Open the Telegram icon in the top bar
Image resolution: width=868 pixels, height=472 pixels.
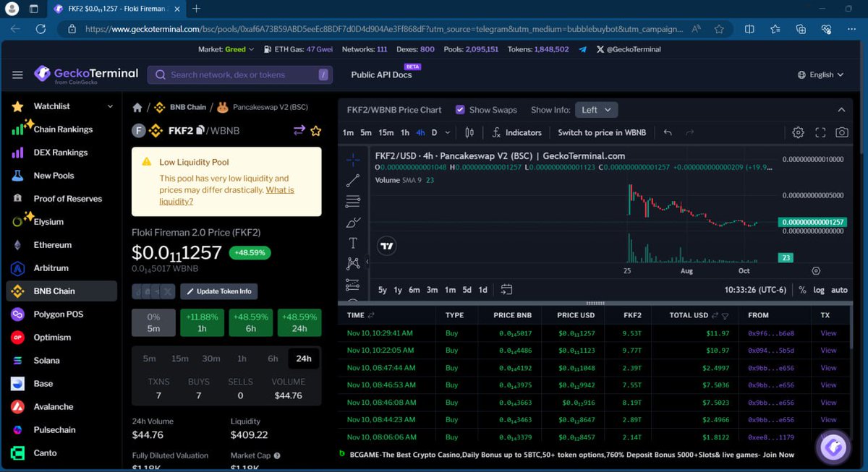tap(583, 49)
